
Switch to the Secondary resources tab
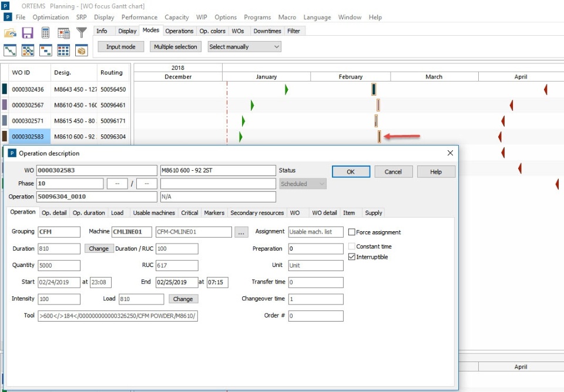coord(257,212)
